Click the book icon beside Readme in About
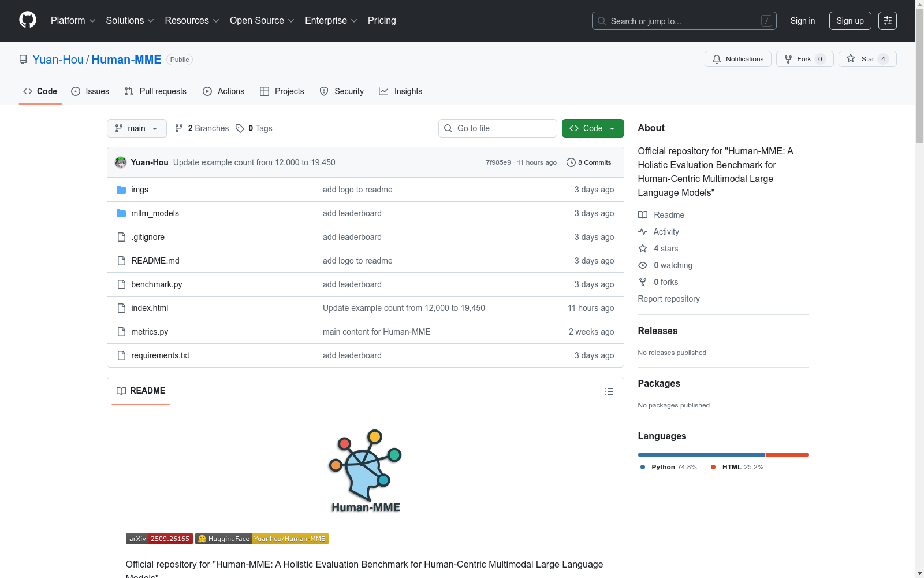Viewport: 924px width, 578px height. tap(643, 215)
